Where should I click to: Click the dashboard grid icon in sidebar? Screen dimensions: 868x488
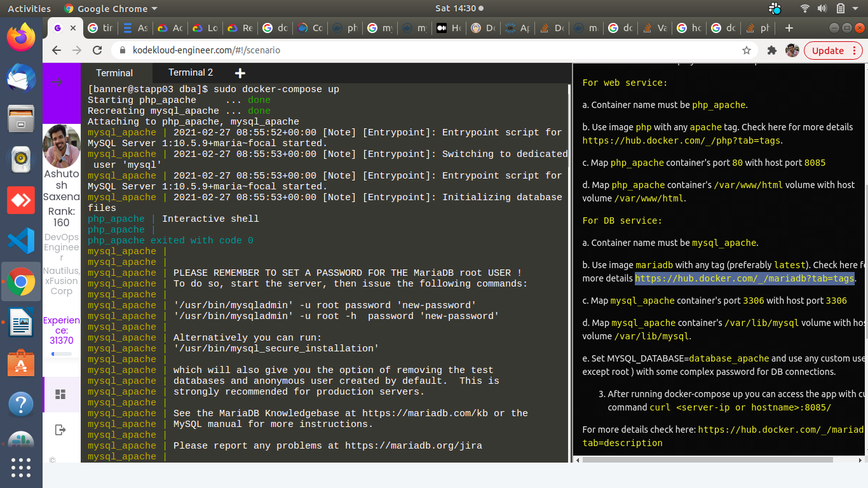coord(60,395)
